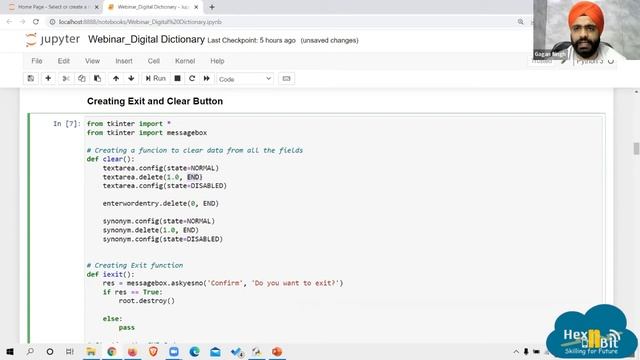Click the Jupyter logo

click(52, 40)
